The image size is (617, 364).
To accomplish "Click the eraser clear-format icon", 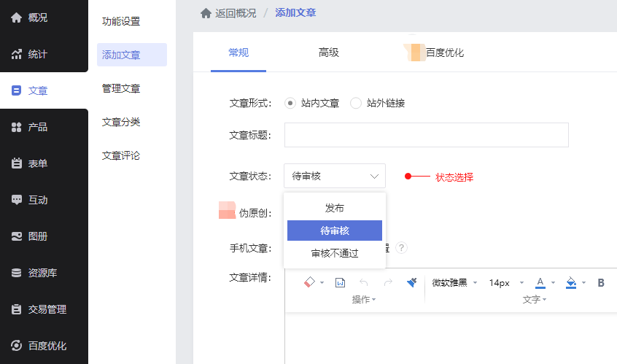I will click(x=310, y=282).
